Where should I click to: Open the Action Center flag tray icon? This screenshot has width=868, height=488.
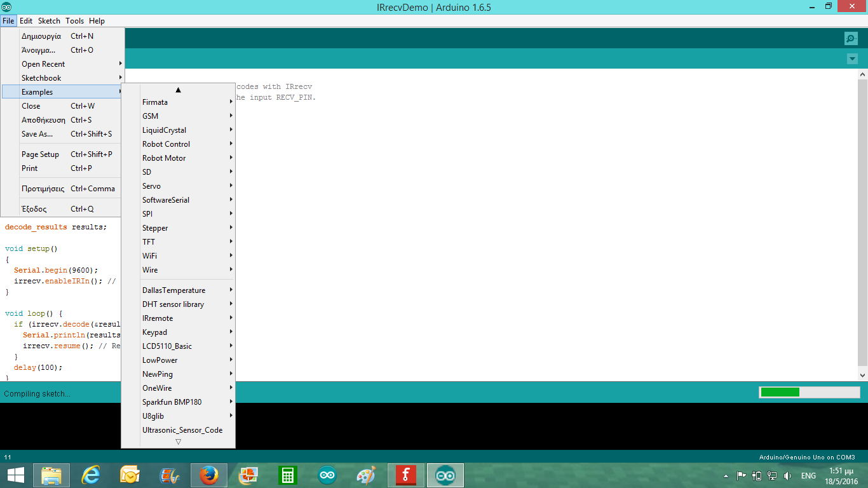click(741, 475)
